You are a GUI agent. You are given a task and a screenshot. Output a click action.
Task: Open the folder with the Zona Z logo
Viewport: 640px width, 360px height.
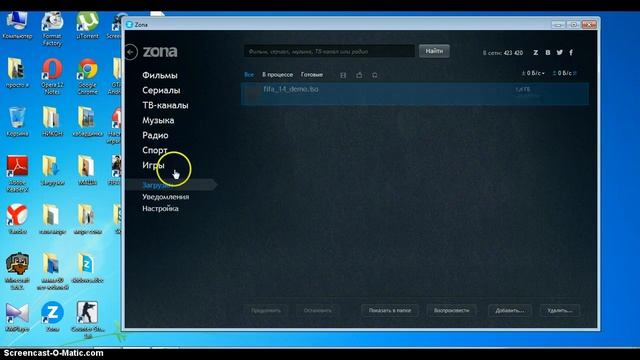pos(87,269)
